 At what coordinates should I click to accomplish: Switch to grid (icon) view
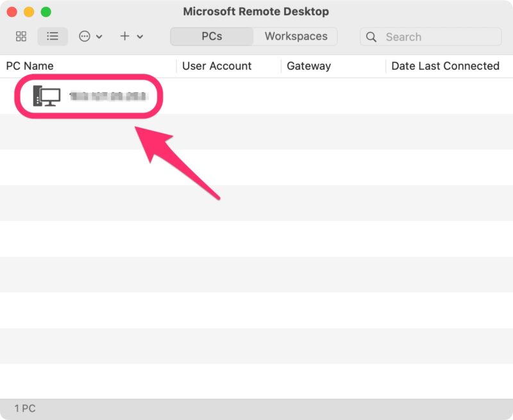[21, 37]
